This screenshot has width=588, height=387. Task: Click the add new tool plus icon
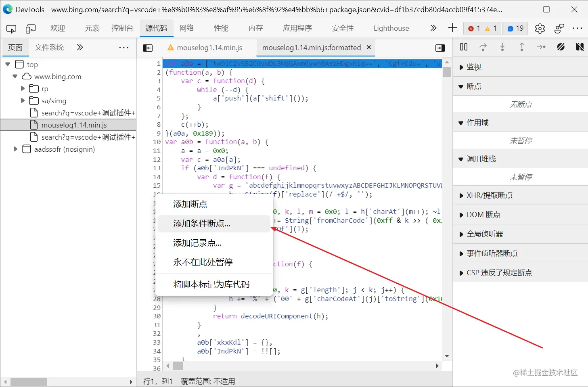point(452,28)
